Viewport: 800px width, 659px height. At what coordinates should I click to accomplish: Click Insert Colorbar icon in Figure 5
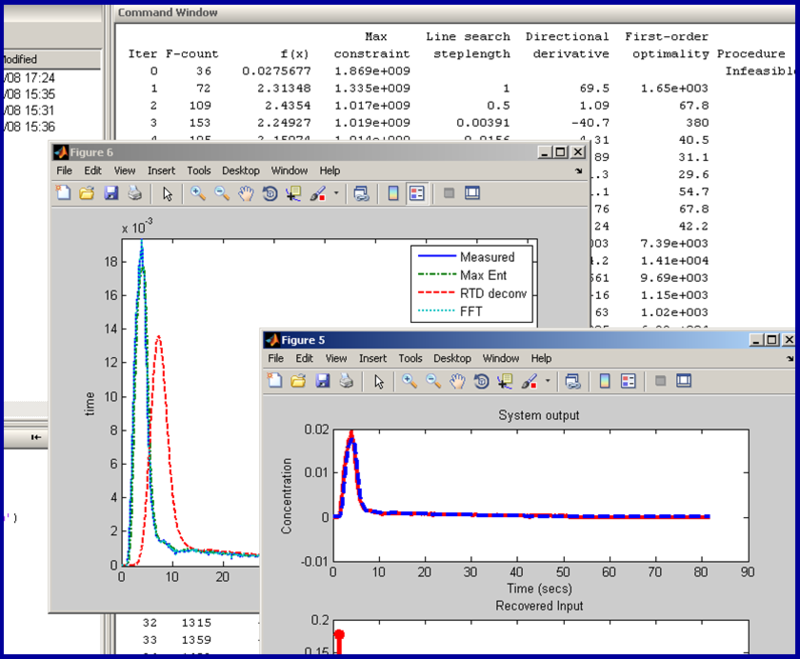point(605,381)
